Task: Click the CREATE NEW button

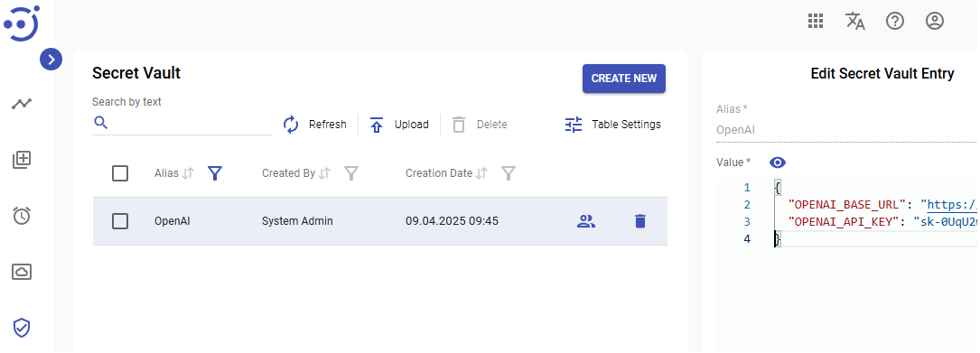Action: click(x=624, y=79)
